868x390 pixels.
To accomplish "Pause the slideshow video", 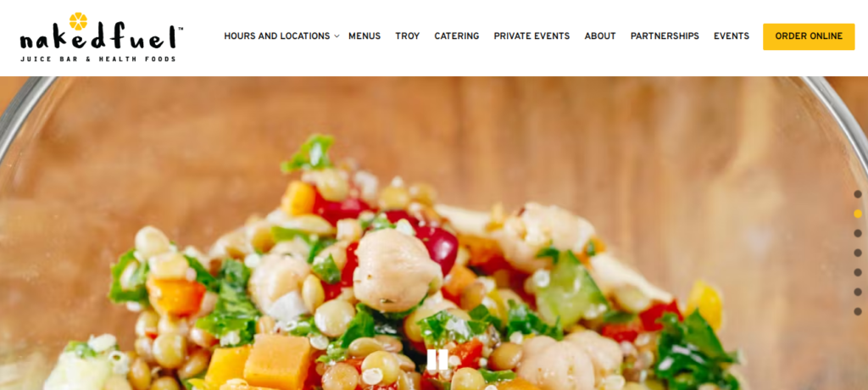I will tap(437, 359).
